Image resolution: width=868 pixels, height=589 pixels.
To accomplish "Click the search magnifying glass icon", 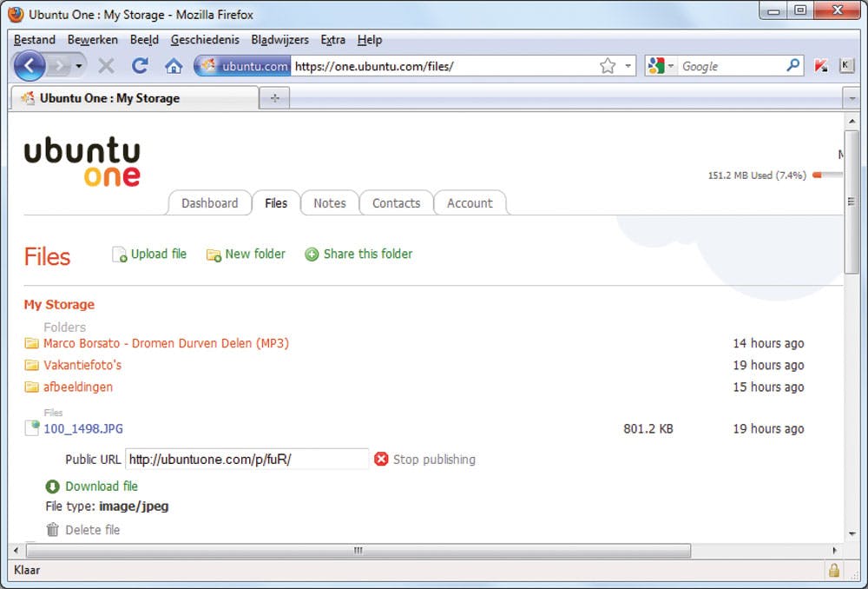I will click(x=792, y=65).
